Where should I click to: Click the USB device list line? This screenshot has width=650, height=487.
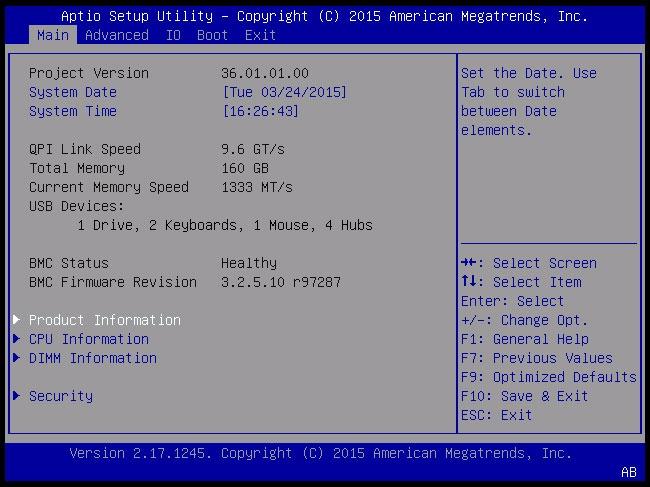[x=225, y=225]
